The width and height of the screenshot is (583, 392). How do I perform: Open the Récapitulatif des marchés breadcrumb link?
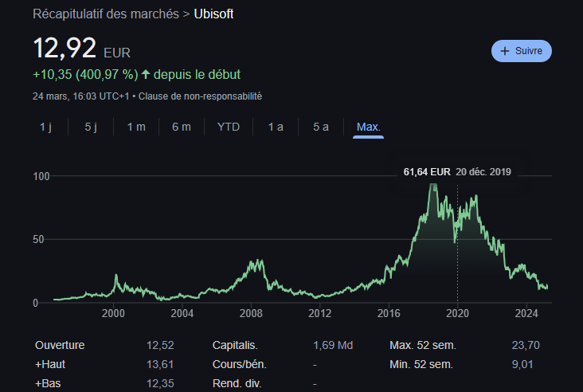[x=106, y=14]
